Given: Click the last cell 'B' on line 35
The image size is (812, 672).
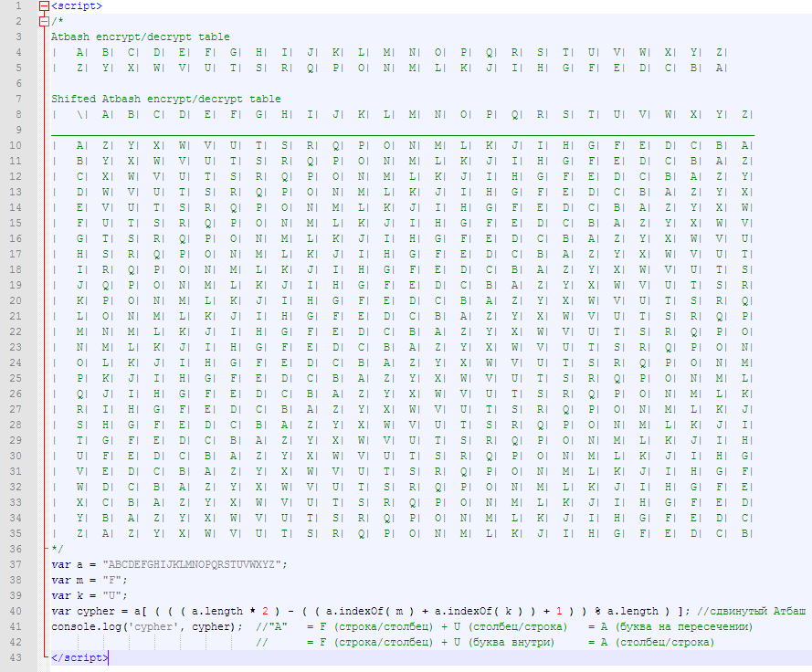Looking at the screenshot, I should click(x=744, y=533).
